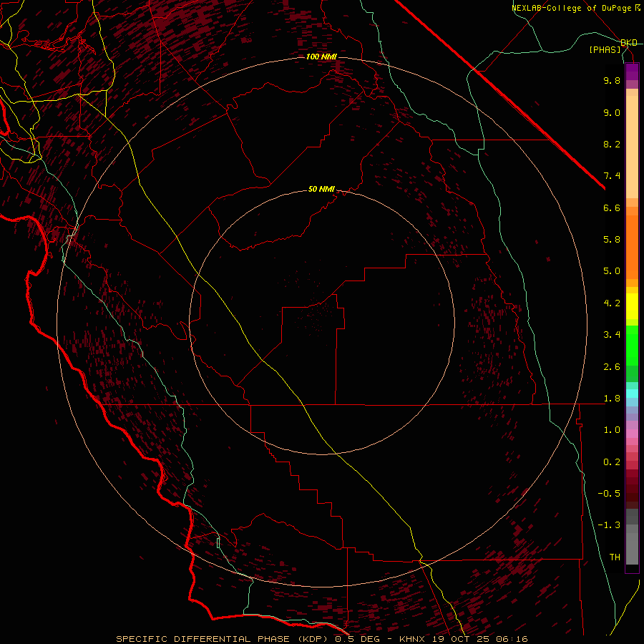644x644 pixels.
Task: Select the 9.8 value on the color scale
Action: coord(612,80)
